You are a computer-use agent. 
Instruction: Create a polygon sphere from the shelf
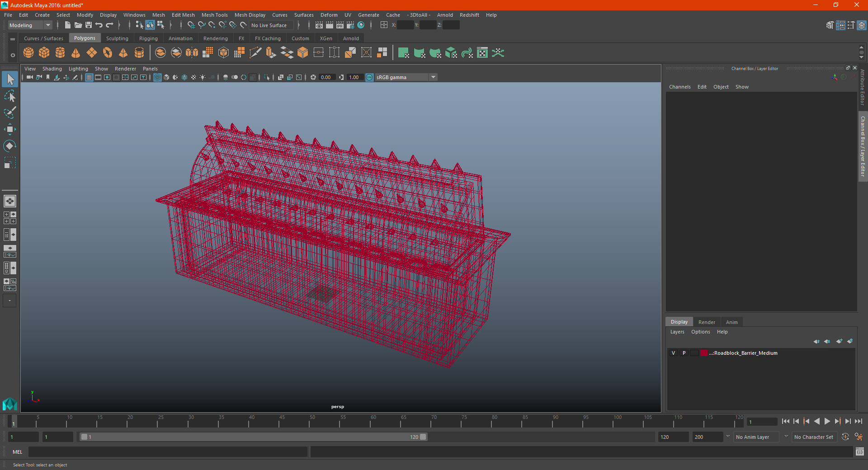(28, 53)
